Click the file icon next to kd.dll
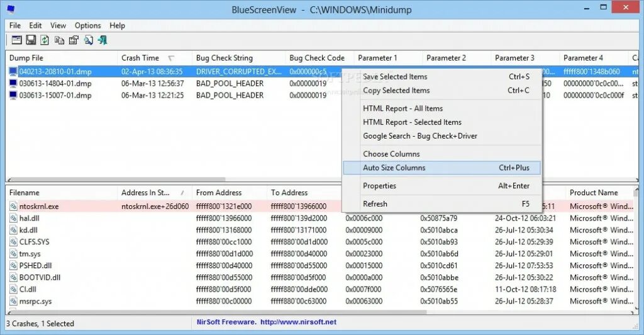 pyautogui.click(x=13, y=230)
